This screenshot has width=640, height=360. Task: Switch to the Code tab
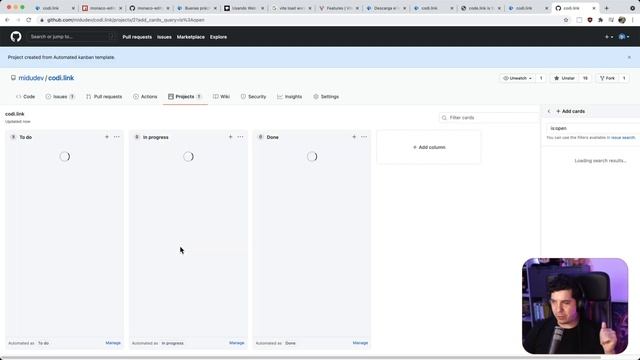tap(25, 97)
